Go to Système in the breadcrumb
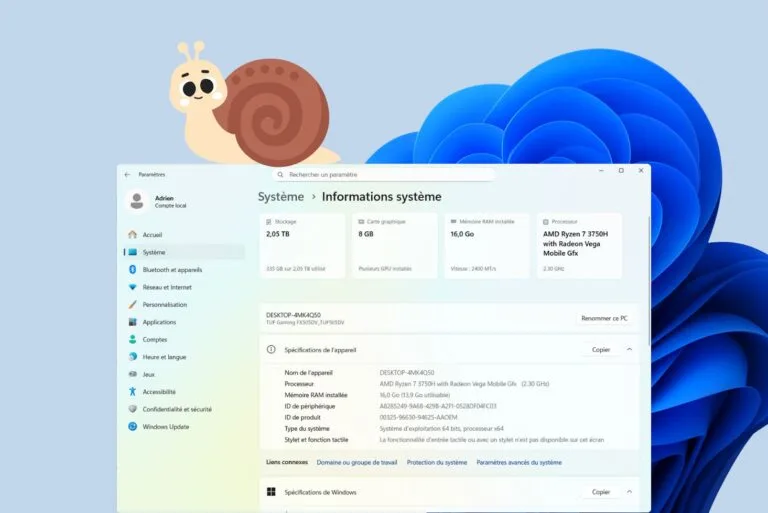 coord(280,197)
